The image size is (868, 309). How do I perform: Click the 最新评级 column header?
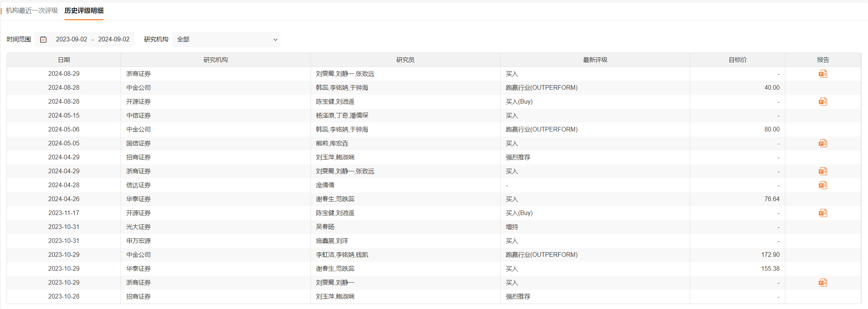click(595, 60)
